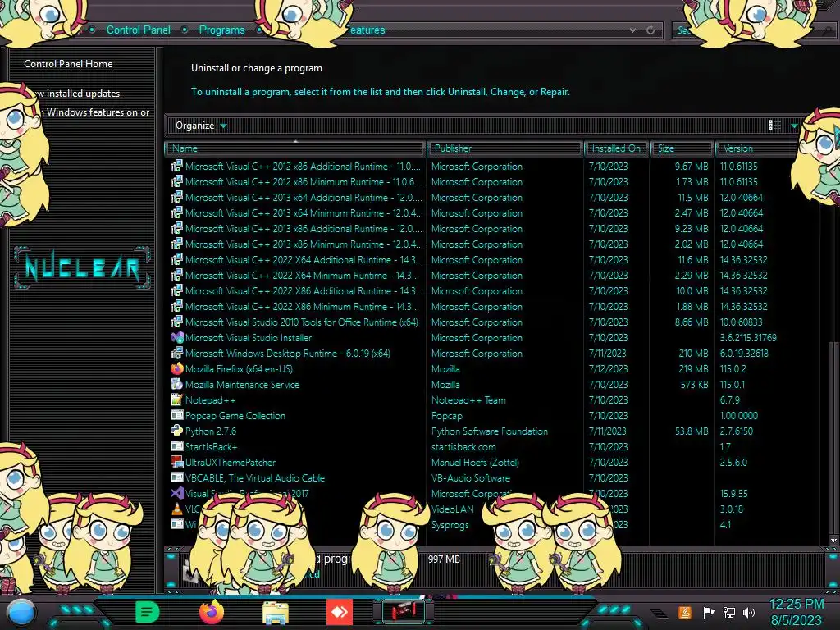This screenshot has height=630, width=840.
Task: Sort programs by Version column header
Action: coord(757,148)
